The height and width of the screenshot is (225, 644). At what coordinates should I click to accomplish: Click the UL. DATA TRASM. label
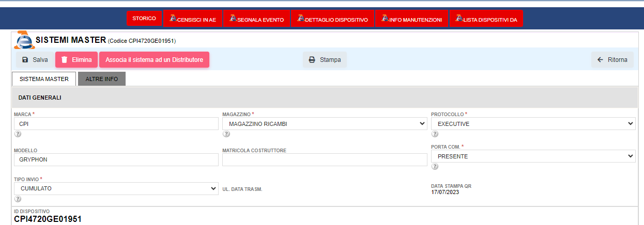[242, 189]
